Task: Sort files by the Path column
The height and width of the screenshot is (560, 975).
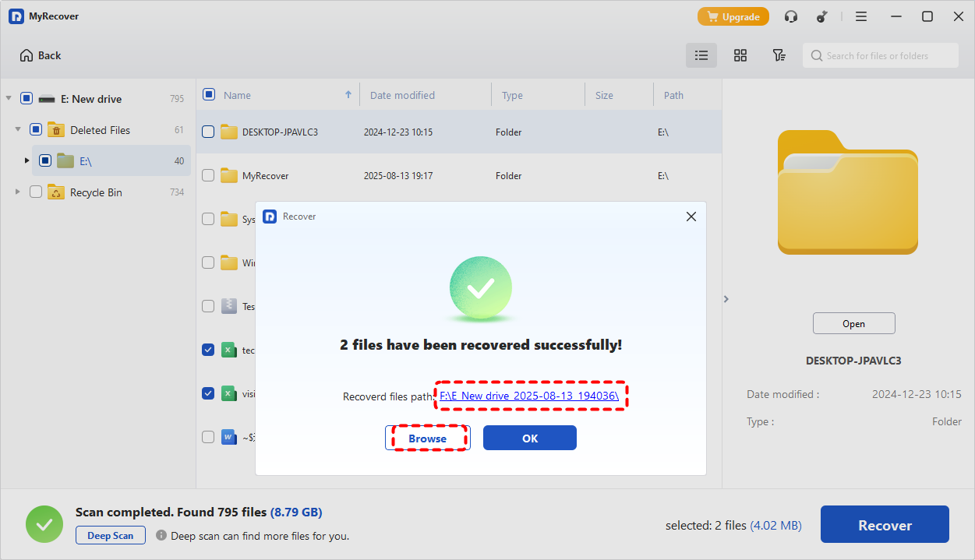Action: click(673, 95)
